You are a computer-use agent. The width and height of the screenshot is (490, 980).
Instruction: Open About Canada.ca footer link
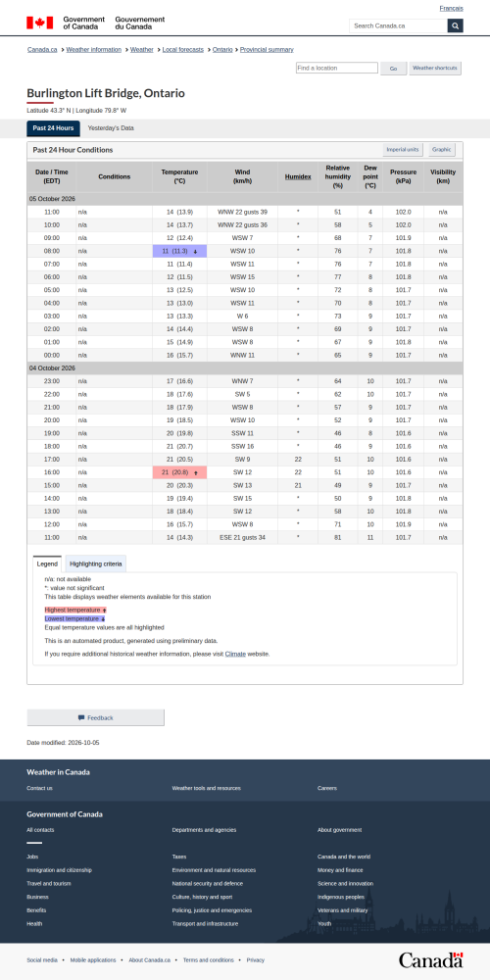point(149,960)
